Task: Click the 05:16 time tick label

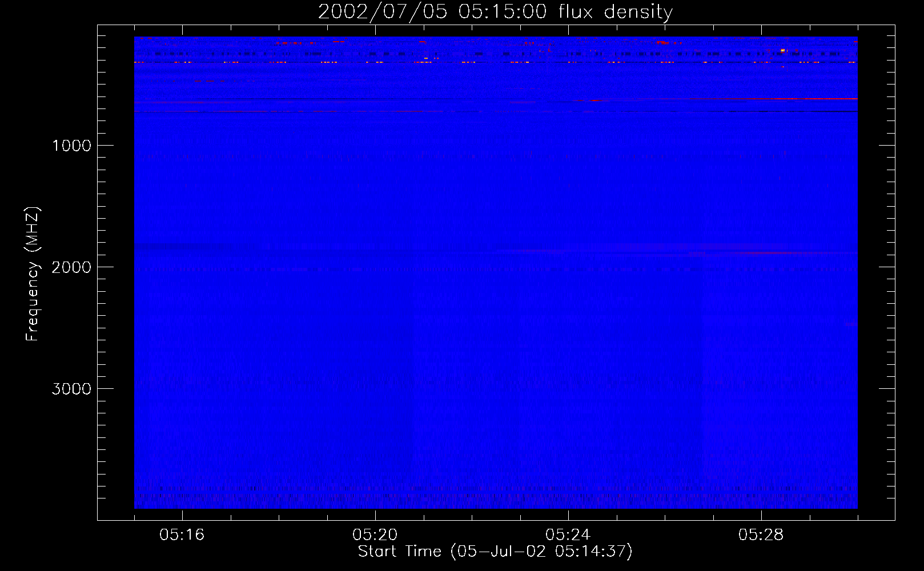Action: point(182,535)
